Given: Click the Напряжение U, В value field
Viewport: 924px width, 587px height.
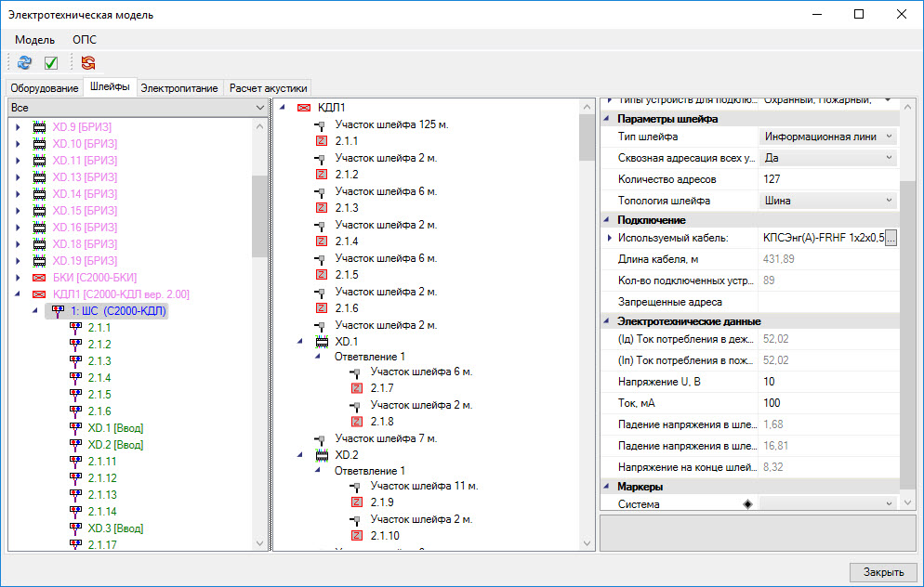Looking at the screenshot, I should coord(827,383).
